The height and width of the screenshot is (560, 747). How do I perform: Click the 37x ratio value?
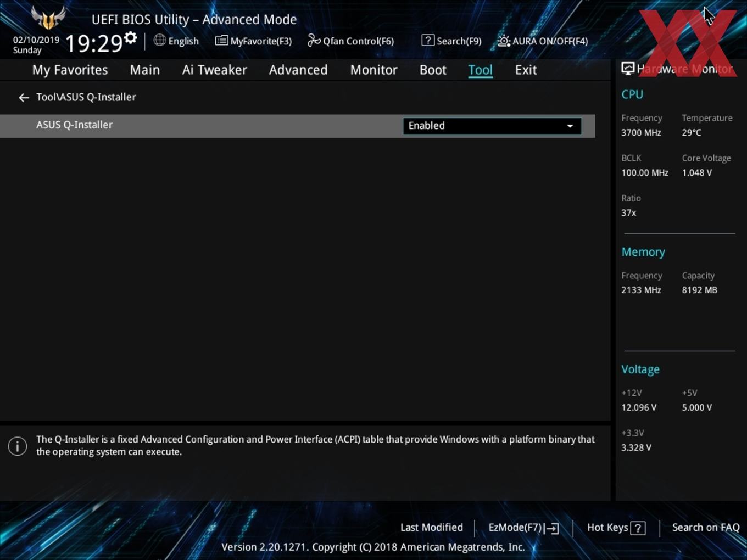tap(629, 212)
